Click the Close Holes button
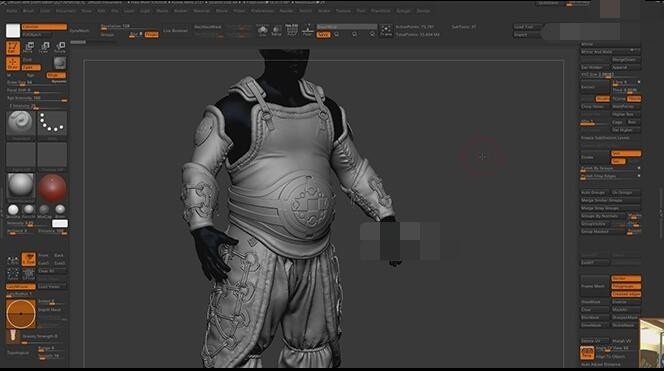664x371 pixels. pyautogui.click(x=594, y=106)
